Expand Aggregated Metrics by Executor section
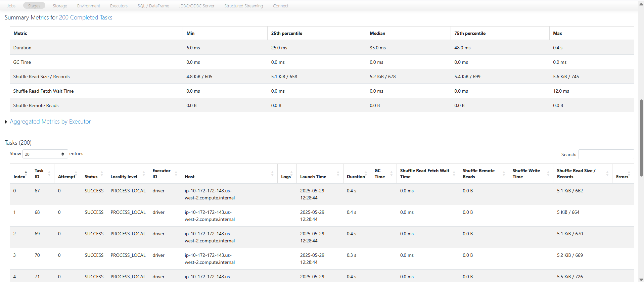The height and width of the screenshot is (282, 644). point(50,122)
